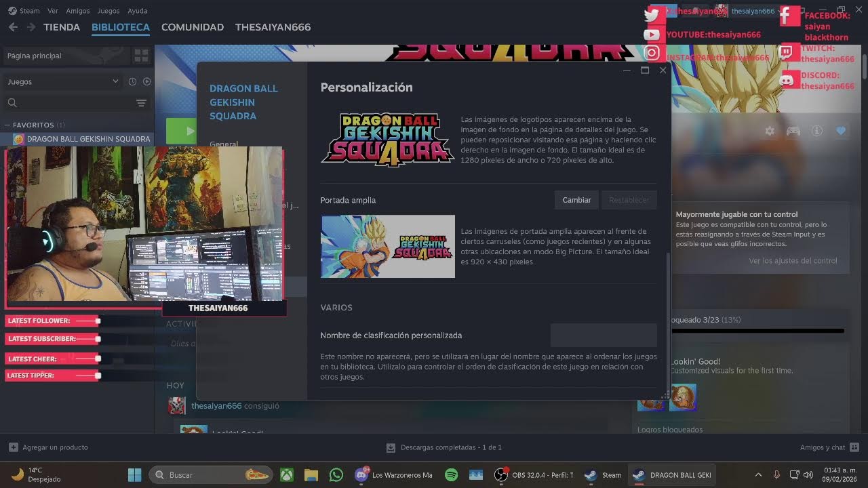Expand the Juegos library filter dropdown
This screenshot has width=868, height=488.
[63, 81]
